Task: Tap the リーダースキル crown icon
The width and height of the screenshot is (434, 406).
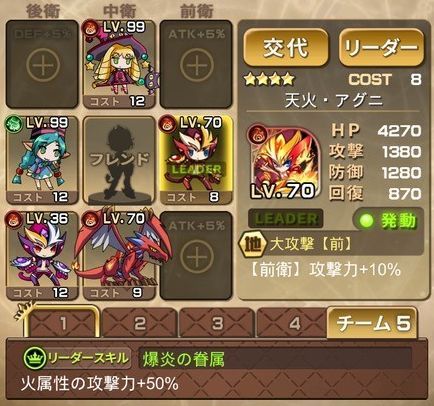Action: point(34,358)
